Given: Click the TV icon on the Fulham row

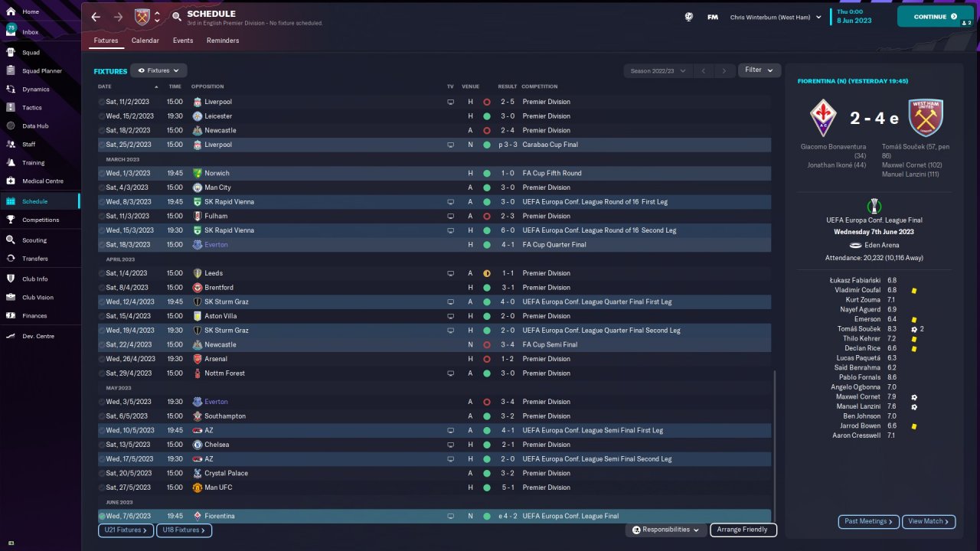Looking at the screenshot, I should pyautogui.click(x=450, y=217).
